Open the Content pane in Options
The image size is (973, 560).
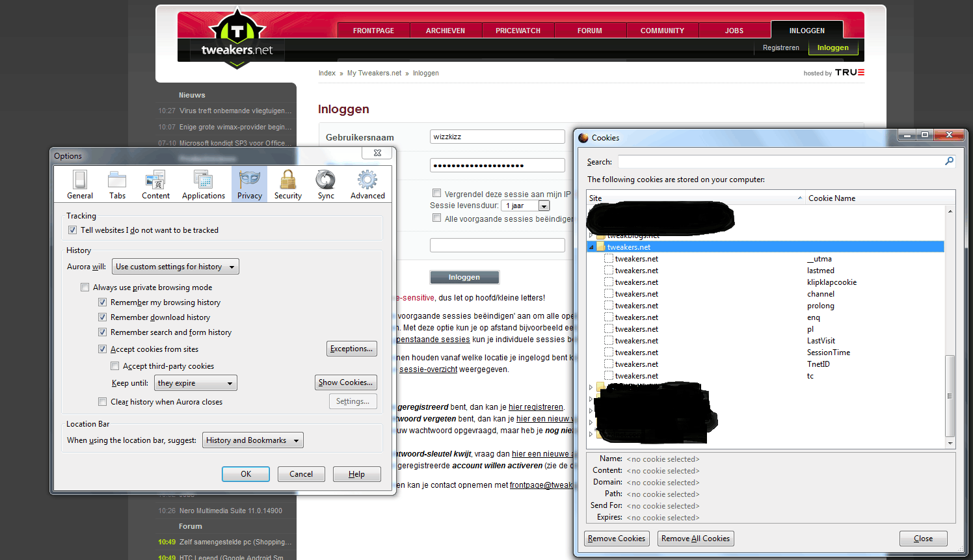155,184
